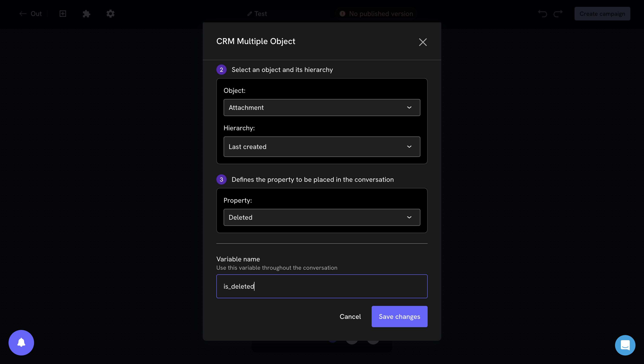This screenshot has height=364, width=644.
Task: Click the Test flow name
Action: [x=261, y=14]
